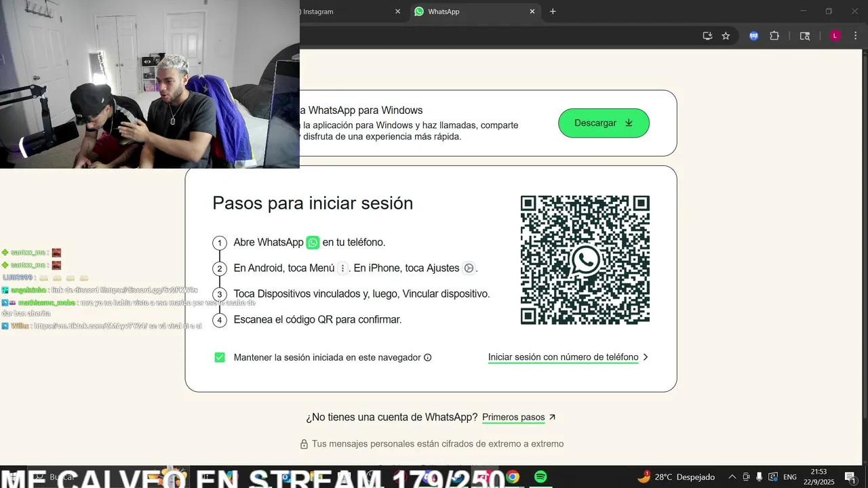Open a new browser tab
The width and height of the screenshot is (868, 488).
[553, 12]
